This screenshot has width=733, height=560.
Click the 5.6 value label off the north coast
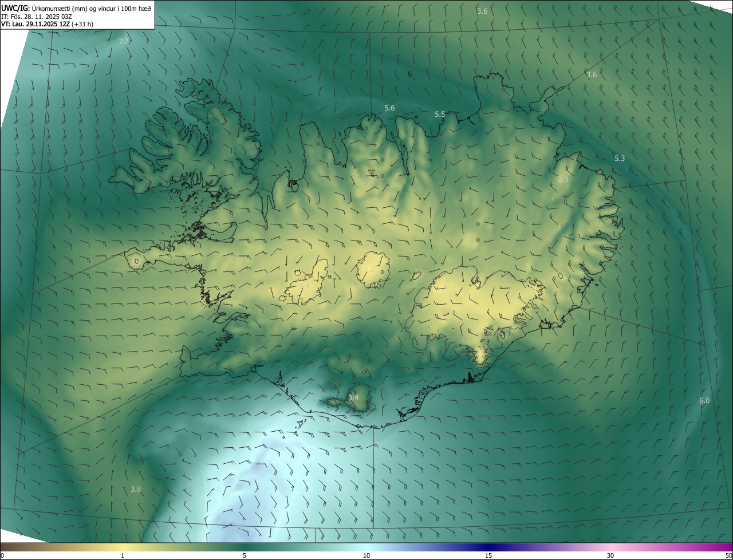(x=389, y=108)
